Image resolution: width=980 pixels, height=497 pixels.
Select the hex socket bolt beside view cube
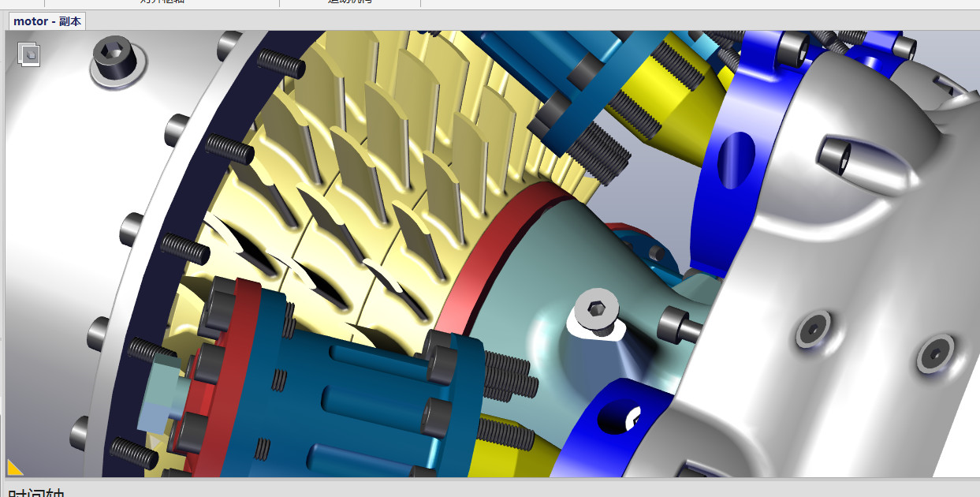pyautogui.click(x=114, y=58)
